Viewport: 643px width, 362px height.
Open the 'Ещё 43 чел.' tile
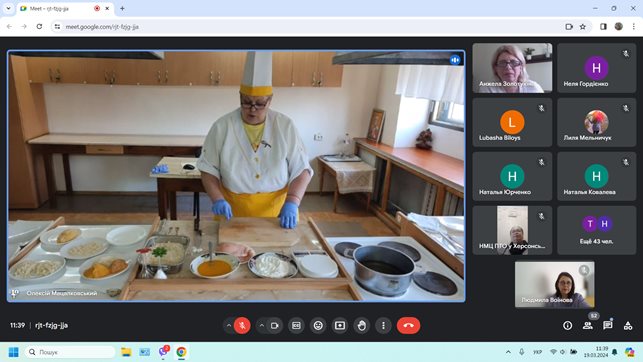(597, 230)
